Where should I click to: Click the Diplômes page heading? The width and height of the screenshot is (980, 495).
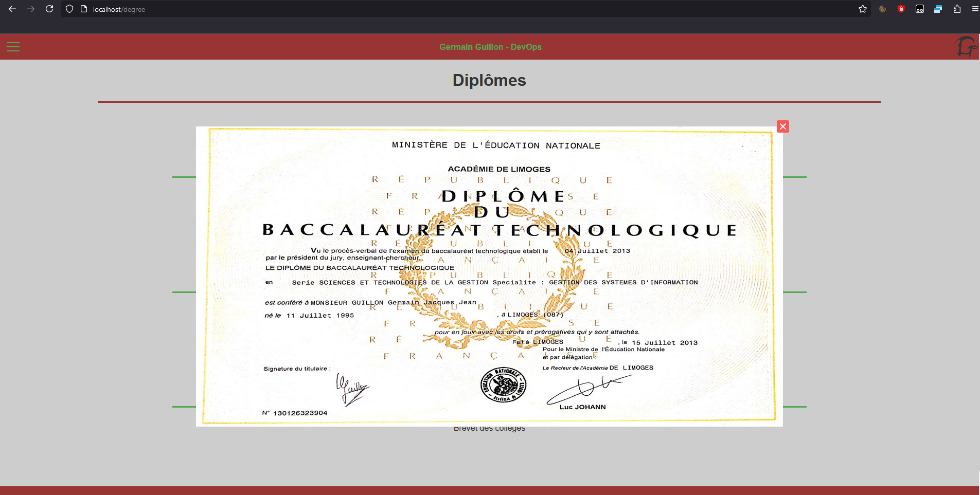click(x=489, y=80)
